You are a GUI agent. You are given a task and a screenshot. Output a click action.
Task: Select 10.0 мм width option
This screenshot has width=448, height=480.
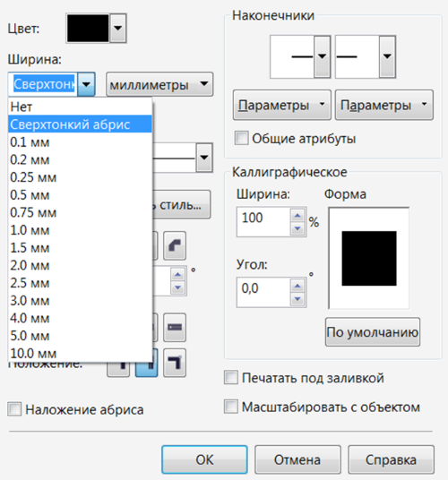(80, 353)
